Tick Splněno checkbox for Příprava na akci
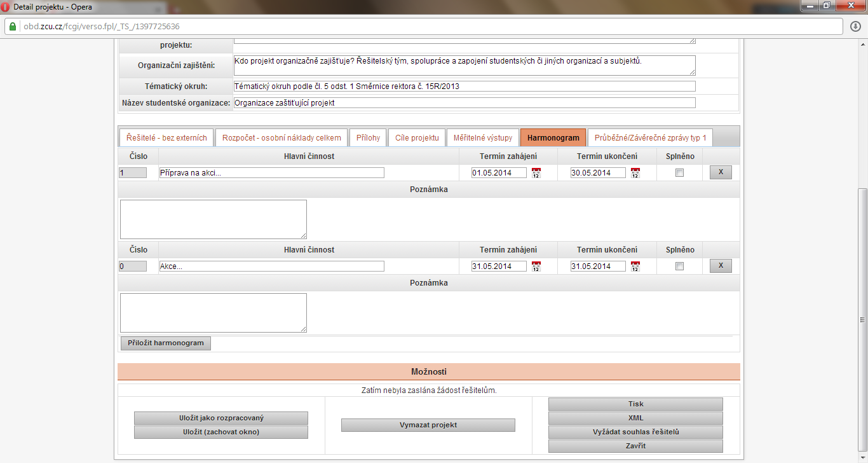The image size is (868, 463). pyautogui.click(x=679, y=172)
